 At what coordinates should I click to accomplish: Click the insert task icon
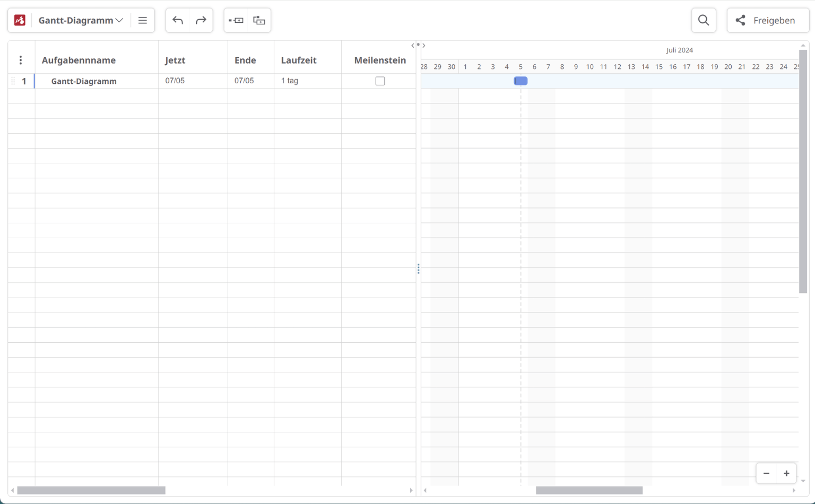[x=236, y=20]
